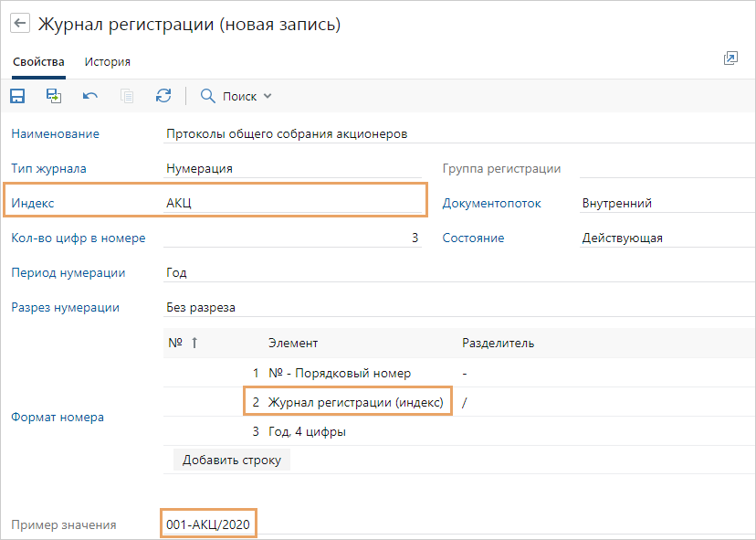Open card in new window icon
The height and width of the screenshot is (540, 756).
click(730, 58)
